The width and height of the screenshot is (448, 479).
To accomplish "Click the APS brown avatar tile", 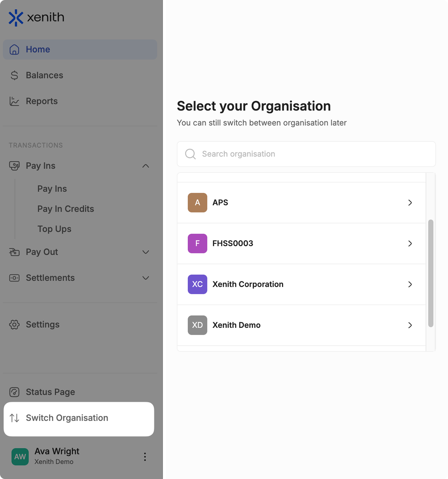I will click(197, 203).
